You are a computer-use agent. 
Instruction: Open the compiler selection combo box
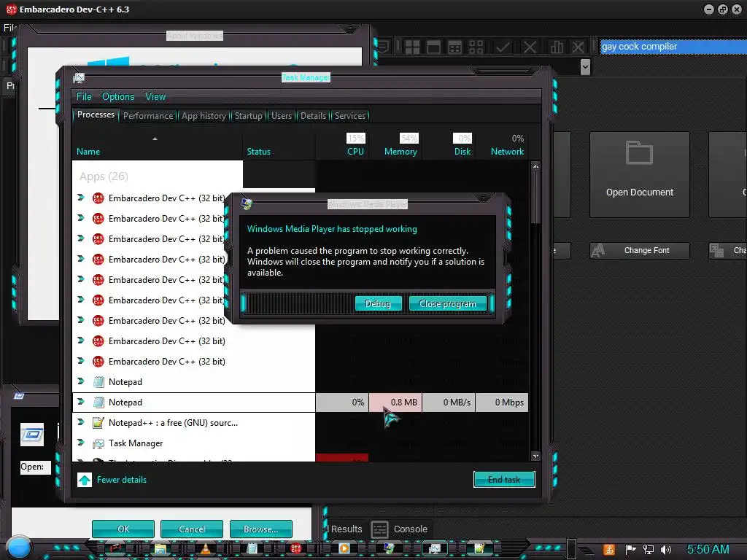tap(673, 47)
